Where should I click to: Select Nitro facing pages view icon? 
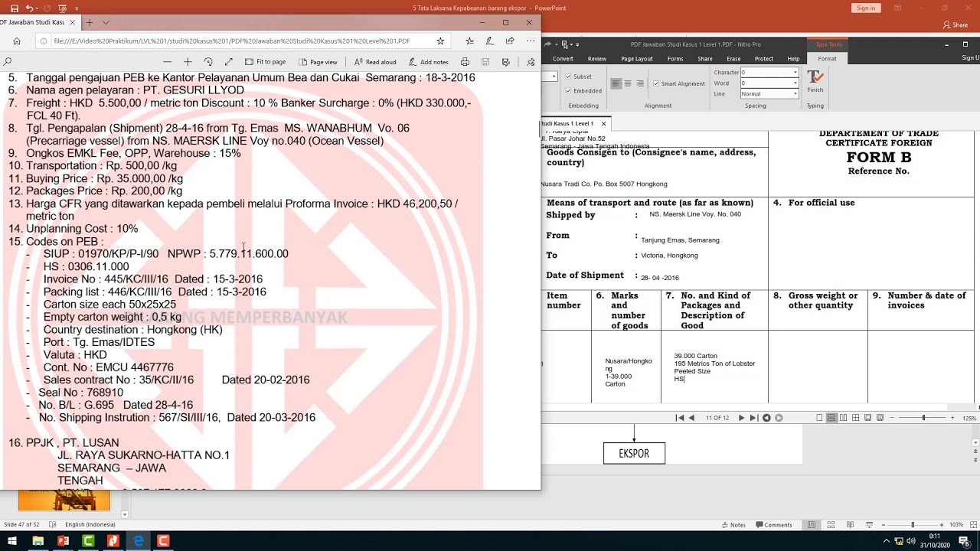pyautogui.click(x=844, y=418)
